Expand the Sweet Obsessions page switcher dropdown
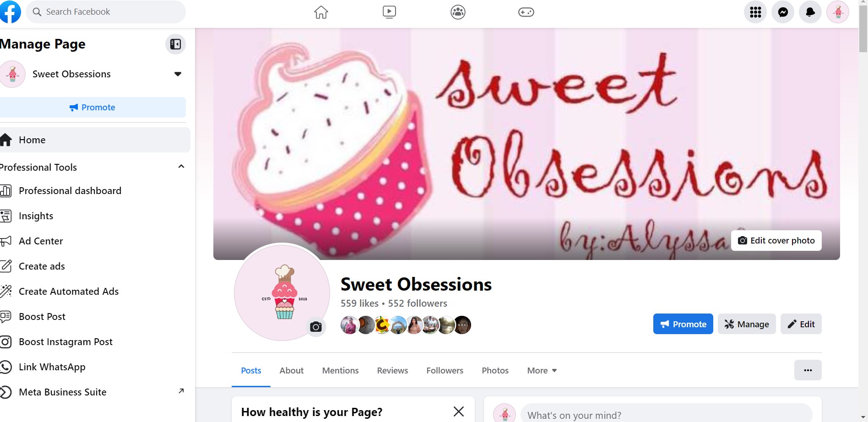This screenshot has height=422, width=868. tap(178, 74)
